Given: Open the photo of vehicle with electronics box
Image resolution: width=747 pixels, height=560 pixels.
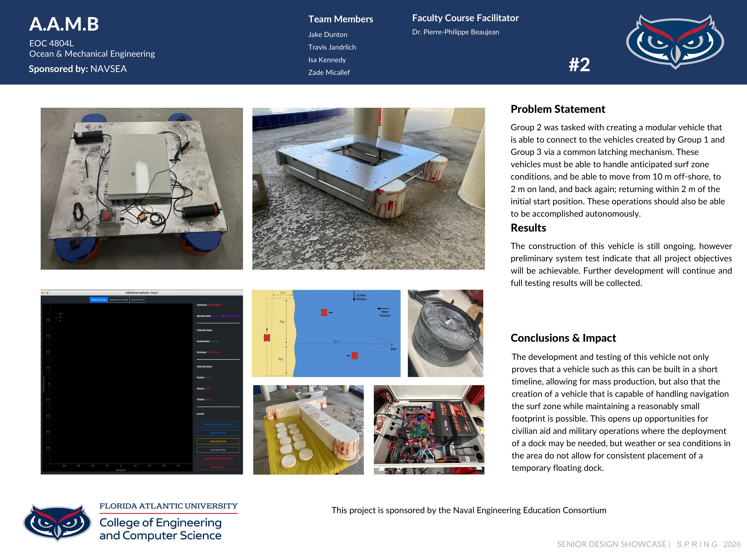Looking at the screenshot, I should click(142, 188).
